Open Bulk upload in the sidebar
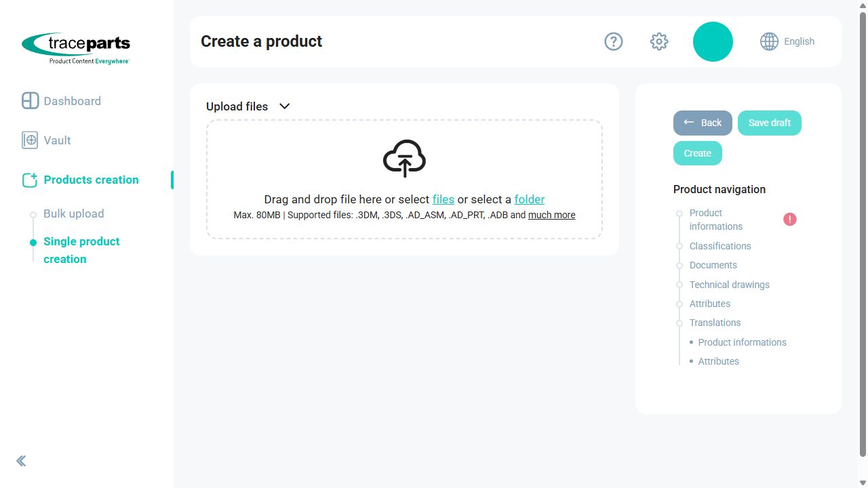The height and width of the screenshot is (488, 868). (74, 213)
